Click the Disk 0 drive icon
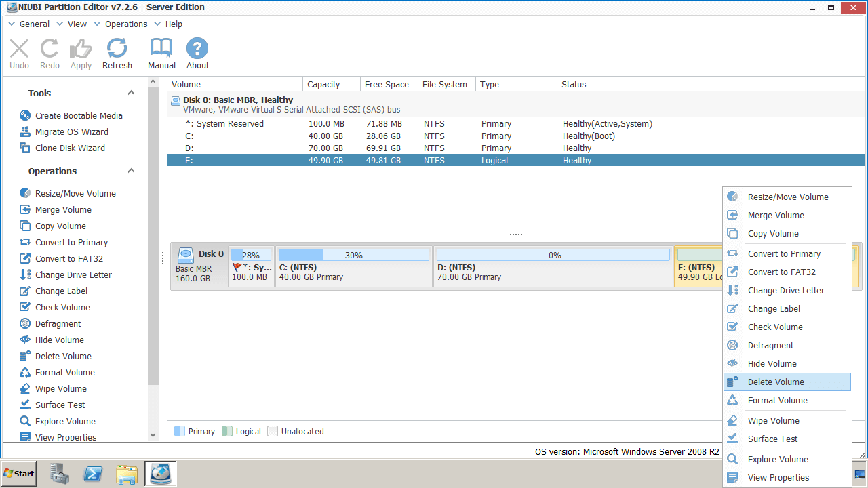 tap(185, 255)
